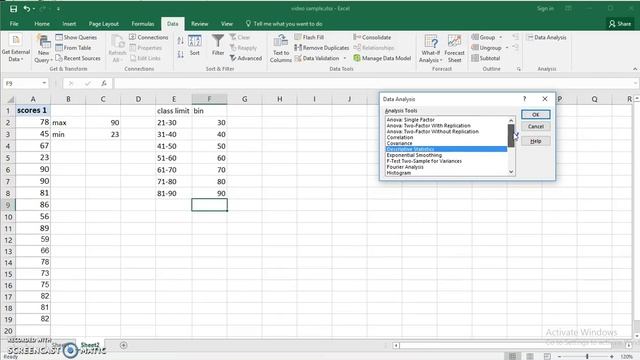Select Sheet2 tab
Screen dimensions: 640x360
tap(90, 345)
